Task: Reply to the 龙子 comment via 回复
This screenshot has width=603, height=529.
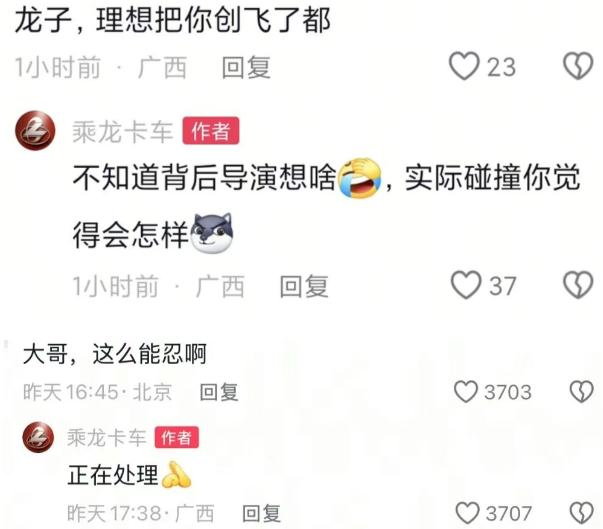Action: (246, 67)
